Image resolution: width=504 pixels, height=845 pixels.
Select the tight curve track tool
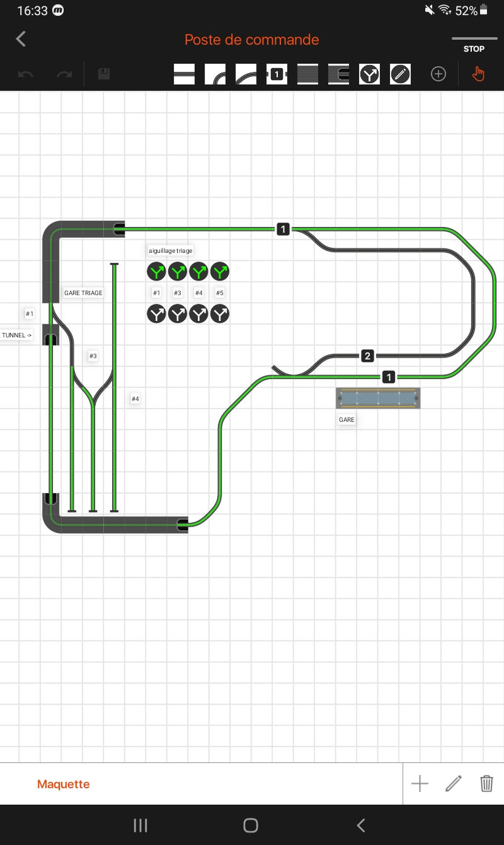215,74
